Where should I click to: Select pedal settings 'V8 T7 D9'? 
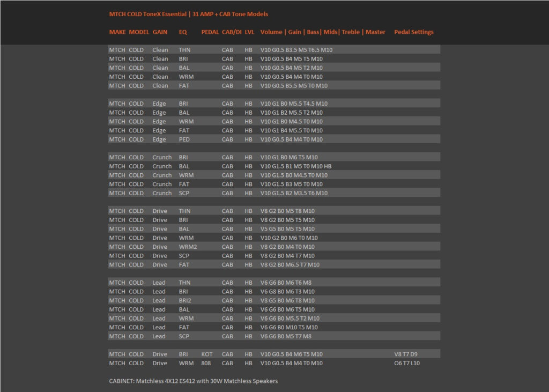pyautogui.click(x=406, y=354)
